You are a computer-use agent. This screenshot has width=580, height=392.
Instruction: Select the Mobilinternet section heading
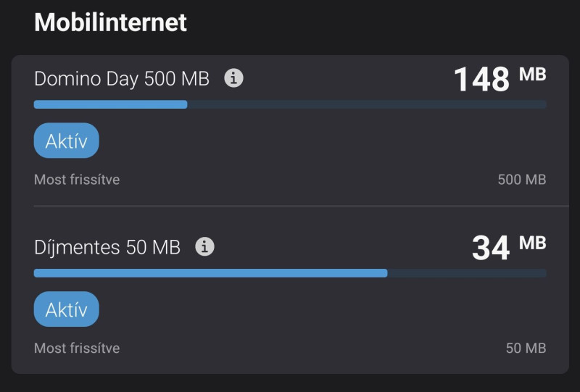point(111,22)
